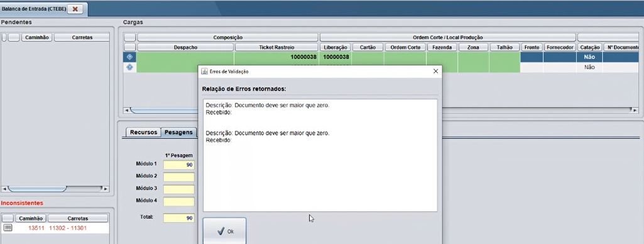Click the Módulo 1 first weighing field

[178, 165]
